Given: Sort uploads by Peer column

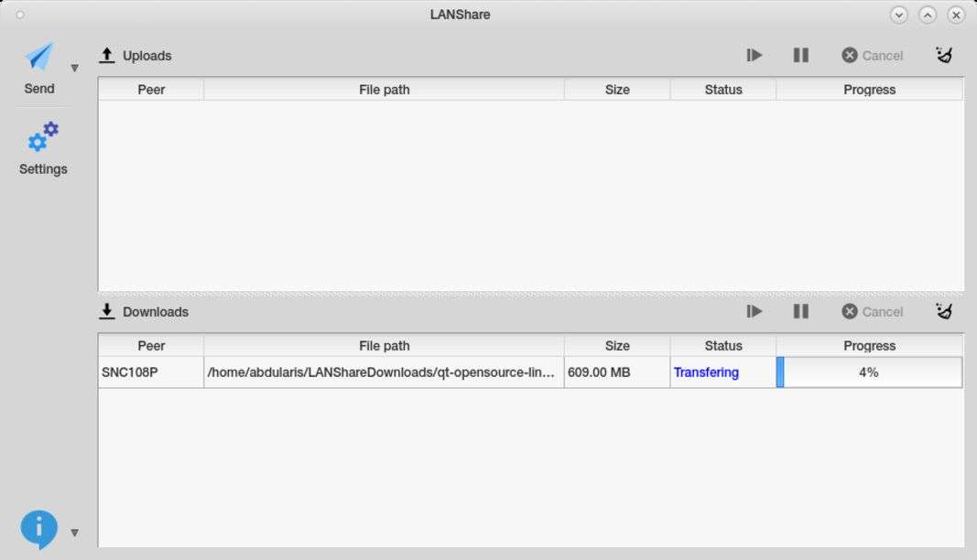Looking at the screenshot, I should click(x=151, y=89).
